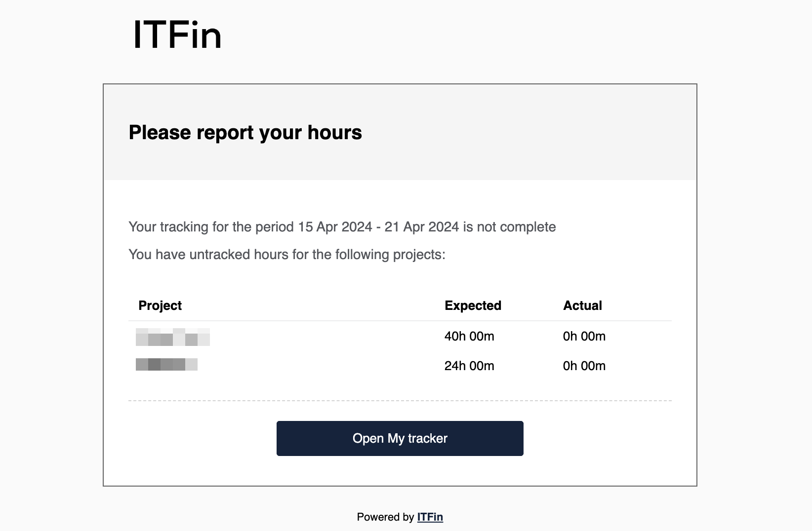Select the Project column header
This screenshot has width=812, height=531.
pos(160,305)
